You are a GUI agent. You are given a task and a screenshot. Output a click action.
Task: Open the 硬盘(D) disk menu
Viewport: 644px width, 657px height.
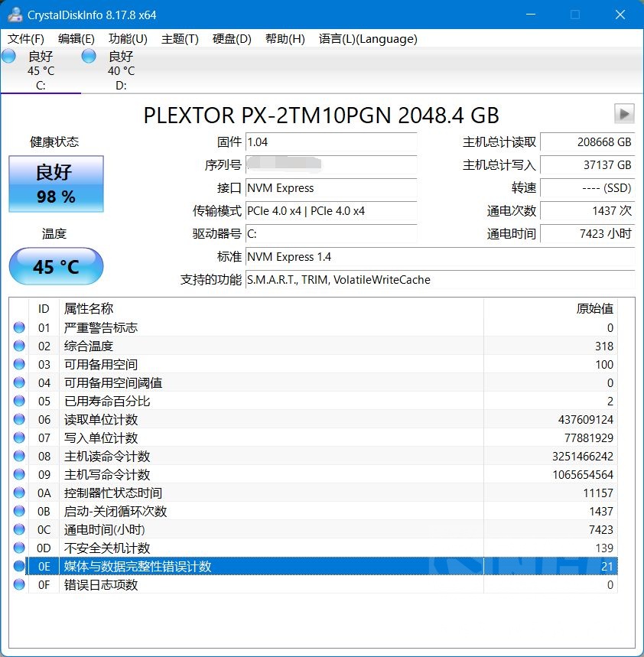pyautogui.click(x=231, y=39)
